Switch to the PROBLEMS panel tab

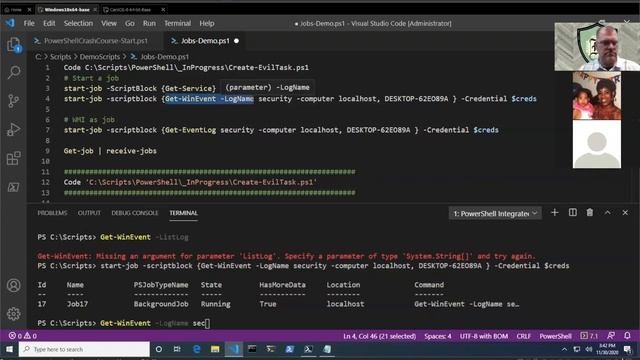point(52,213)
